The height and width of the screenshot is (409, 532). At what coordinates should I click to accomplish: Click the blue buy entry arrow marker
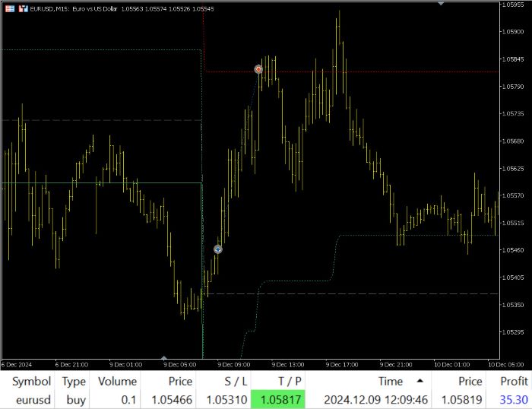(218, 250)
